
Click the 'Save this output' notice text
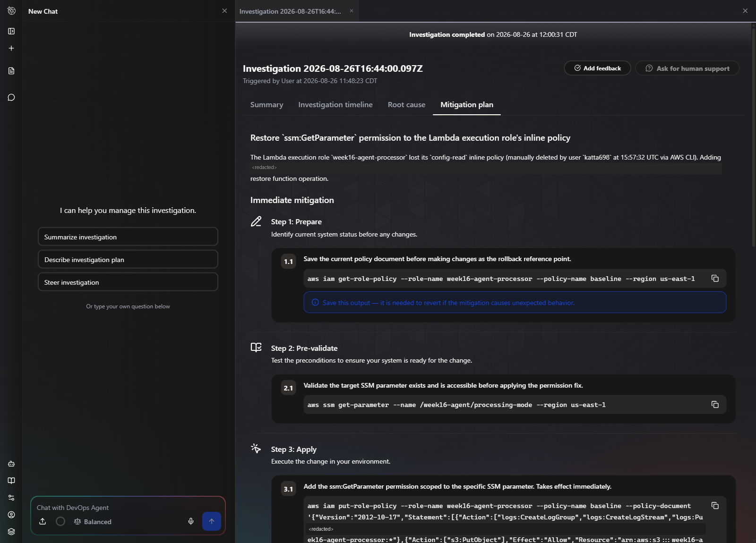(x=448, y=303)
